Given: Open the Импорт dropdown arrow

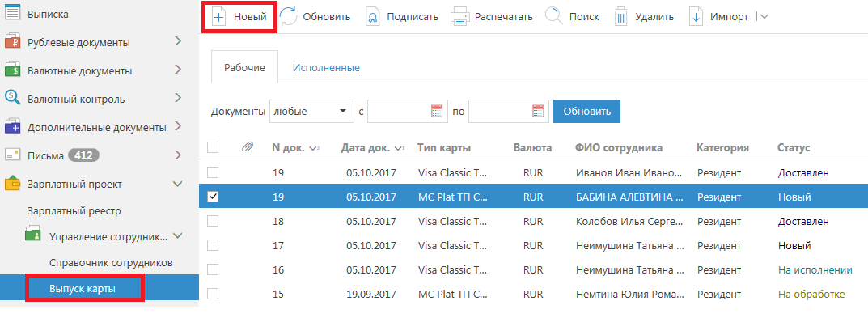Looking at the screenshot, I should click(x=764, y=17).
